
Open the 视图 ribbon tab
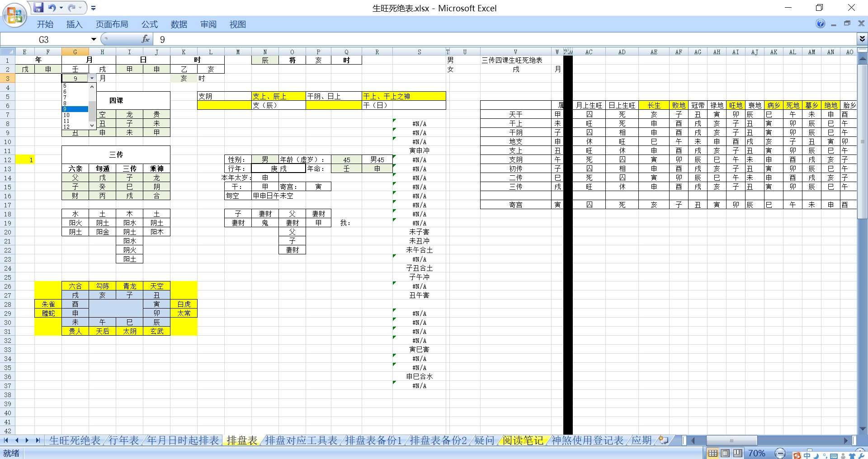coord(238,24)
